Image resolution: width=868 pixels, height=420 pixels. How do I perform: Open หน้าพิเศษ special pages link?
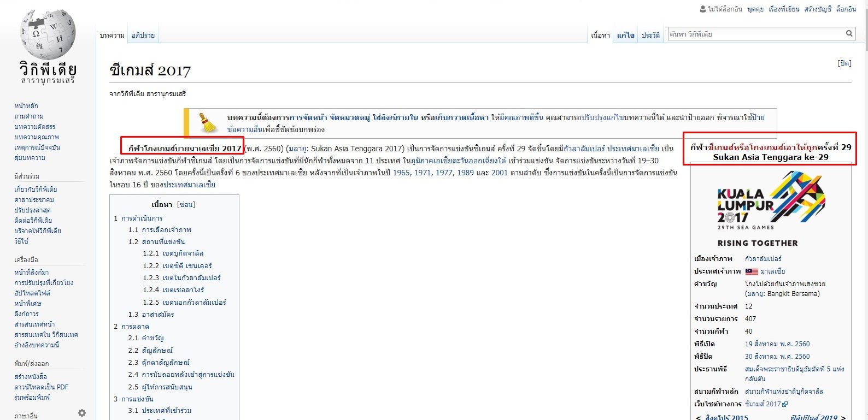click(x=28, y=304)
